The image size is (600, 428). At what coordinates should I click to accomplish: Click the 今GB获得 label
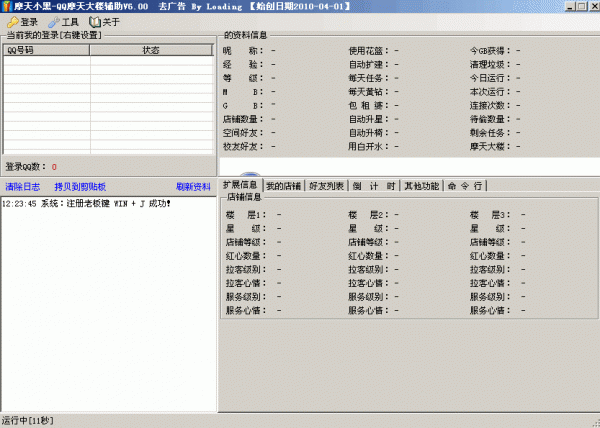[491, 51]
